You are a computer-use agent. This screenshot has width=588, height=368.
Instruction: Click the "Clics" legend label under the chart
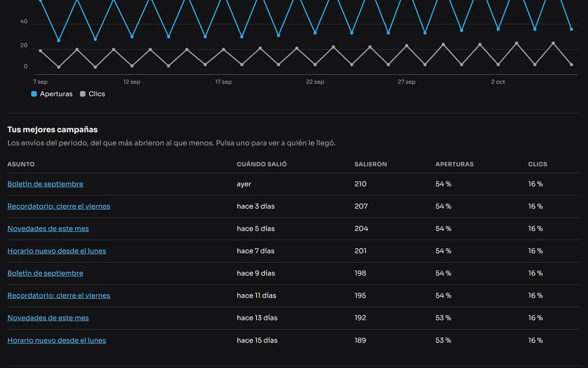tap(97, 94)
